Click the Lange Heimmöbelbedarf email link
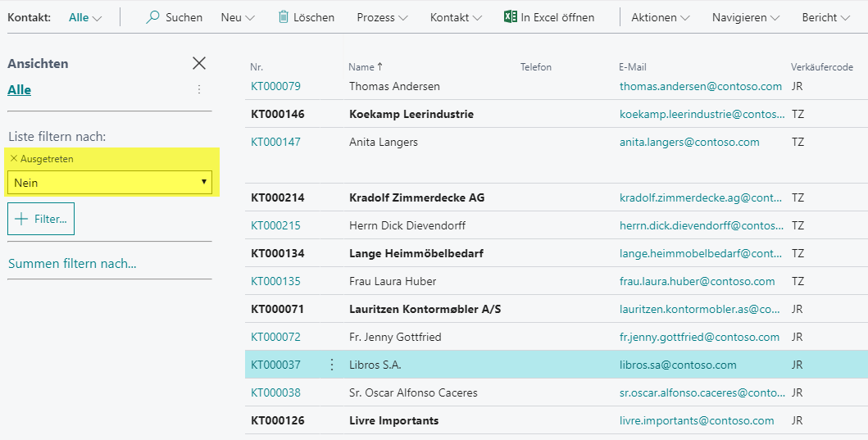Viewport: 868px width, 440px height. coord(701,253)
